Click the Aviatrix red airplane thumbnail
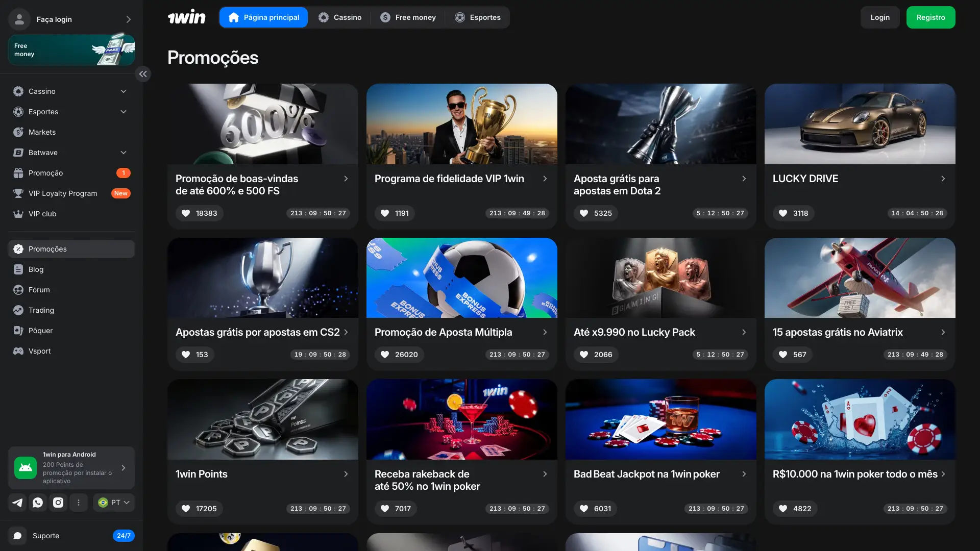Viewport: 980px width, 551px height. click(860, 278)
